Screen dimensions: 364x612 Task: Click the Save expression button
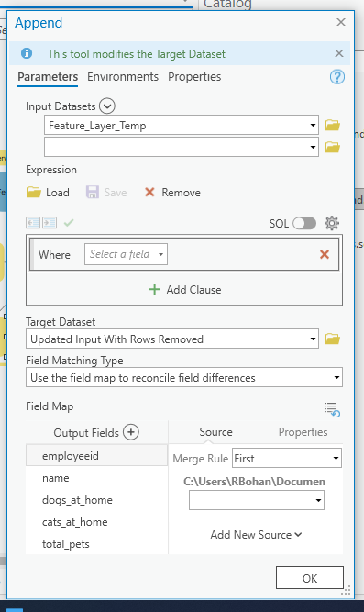tap(106, 193)
